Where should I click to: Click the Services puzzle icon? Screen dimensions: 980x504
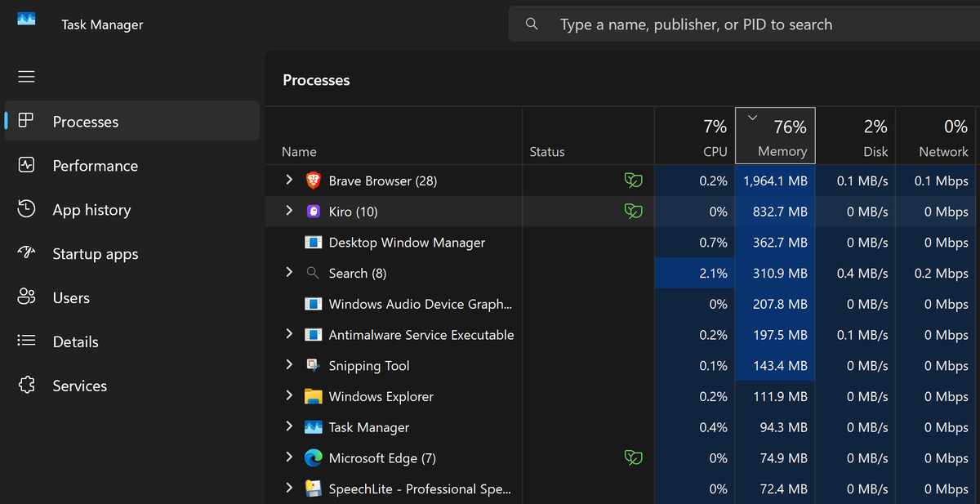coord(26,386)
